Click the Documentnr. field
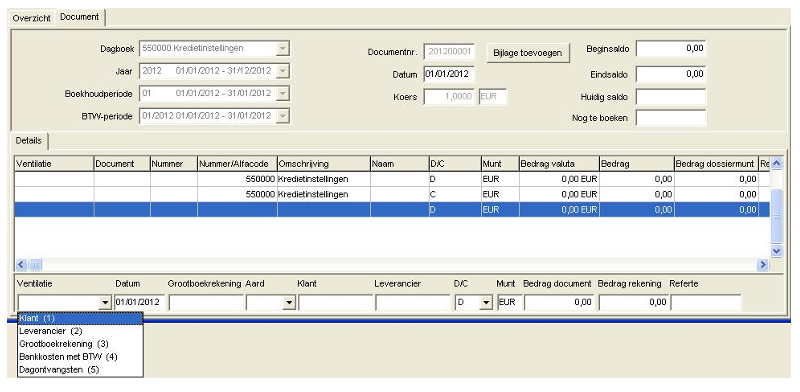 pos(449,52)
